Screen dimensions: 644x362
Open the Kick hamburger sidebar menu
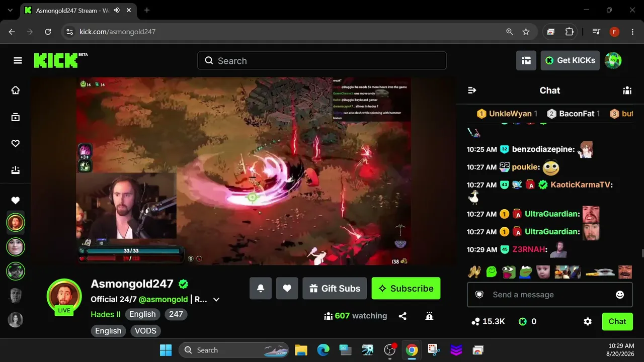[18, 61]
